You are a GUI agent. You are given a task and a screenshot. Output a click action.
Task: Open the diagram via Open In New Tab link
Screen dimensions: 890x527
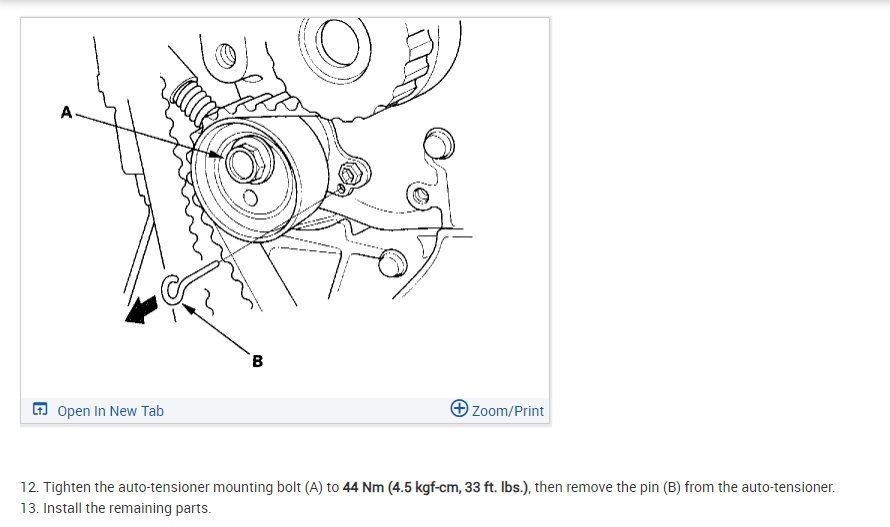(110, 411)
